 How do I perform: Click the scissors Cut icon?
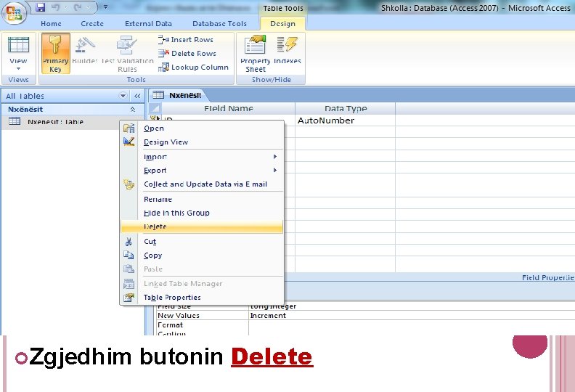tap(129, 241)
